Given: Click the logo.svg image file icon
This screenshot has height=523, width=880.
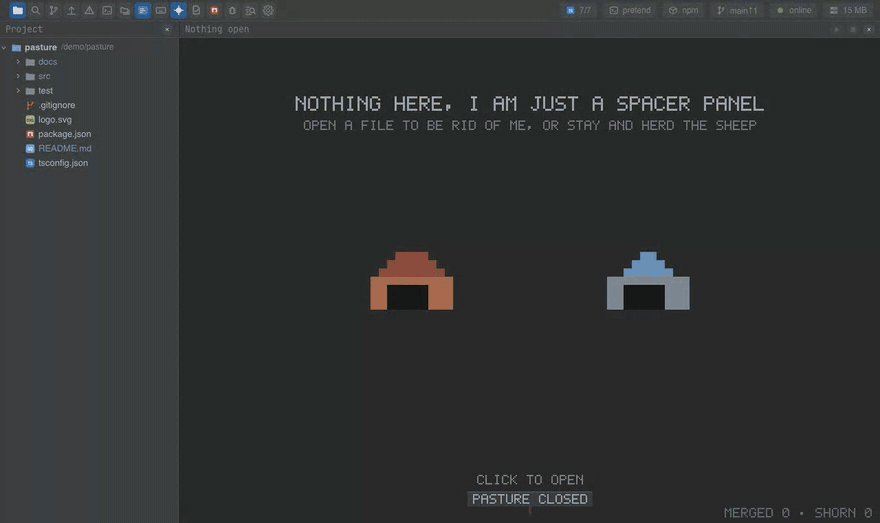Looking at the screenshot, I should point(30,120).
